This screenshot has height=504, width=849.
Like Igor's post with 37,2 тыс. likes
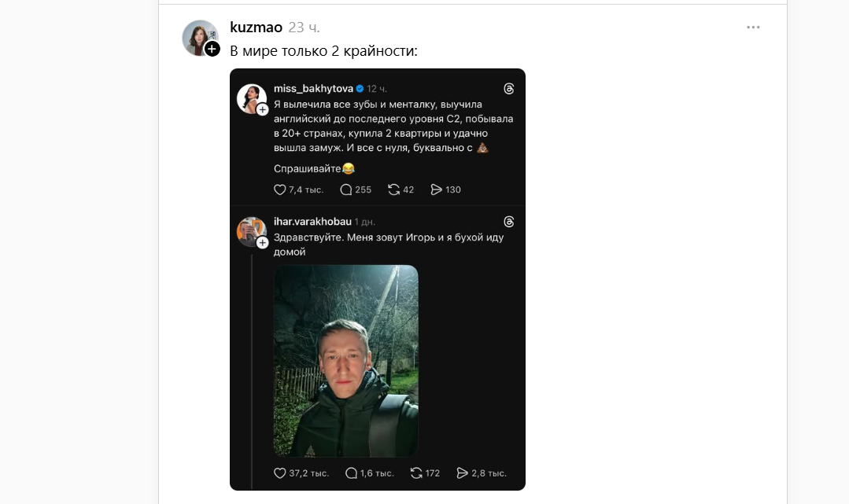pyautogui.click(x=279, y=473)
